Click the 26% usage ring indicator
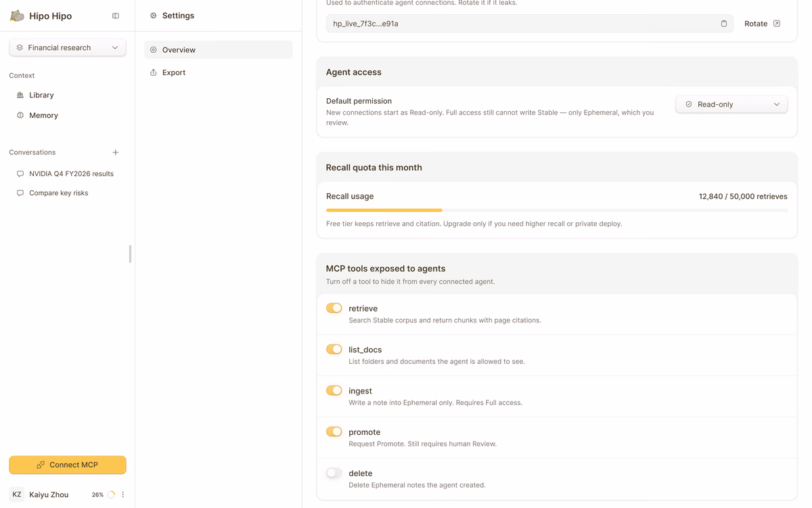The height and width of the screenshot is (508, 812). tap(112, 494)
